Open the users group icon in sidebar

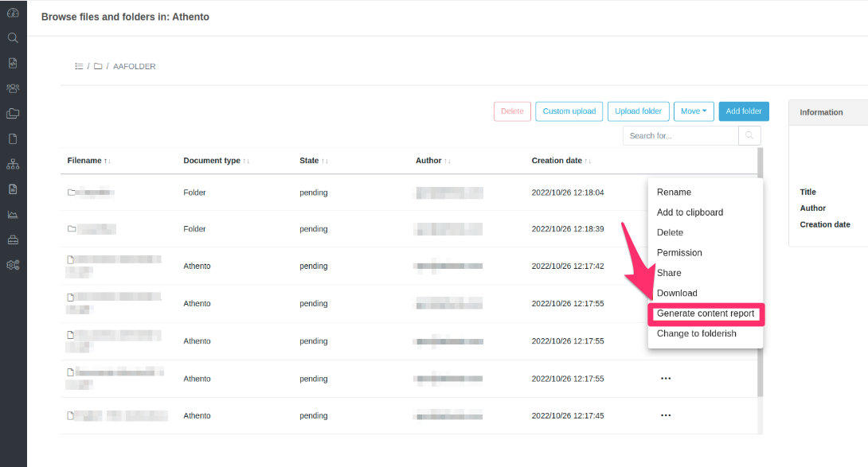coord(13,88)
